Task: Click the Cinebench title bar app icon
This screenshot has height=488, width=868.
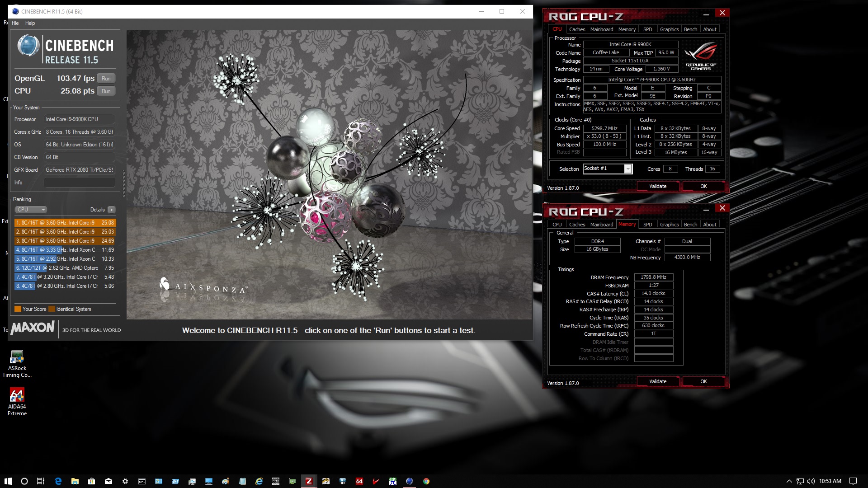Action: coord(15,11)
